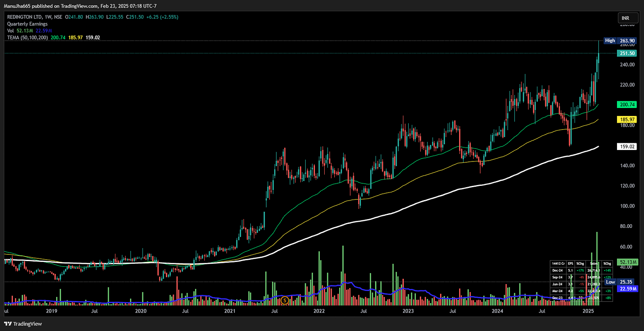Image resolution: width=644 pixels, height=331 pixels.
Task: Click the High 263.90 price label
Action: 620,40
